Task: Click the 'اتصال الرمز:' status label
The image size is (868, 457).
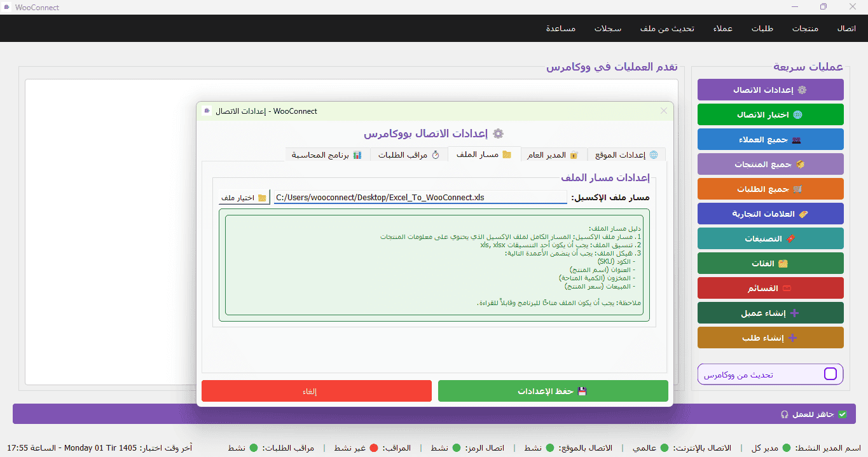Action: (485, 448)
